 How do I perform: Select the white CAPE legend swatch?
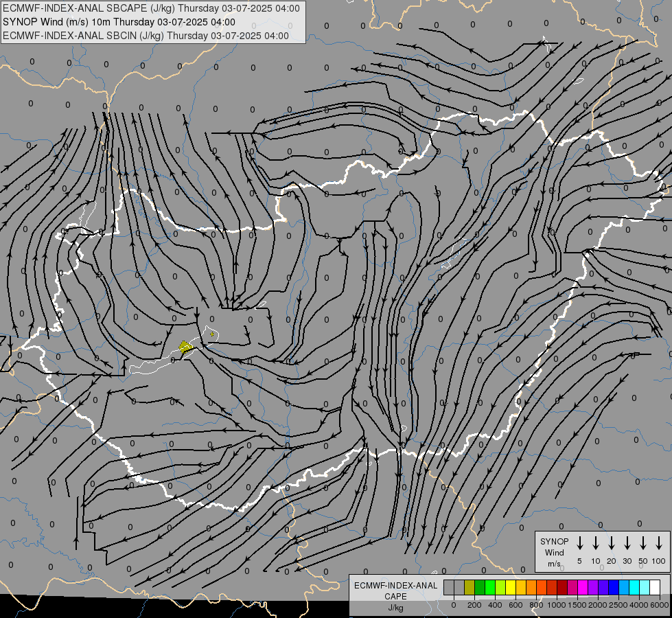pyautogui.click(x=654, y=587)
